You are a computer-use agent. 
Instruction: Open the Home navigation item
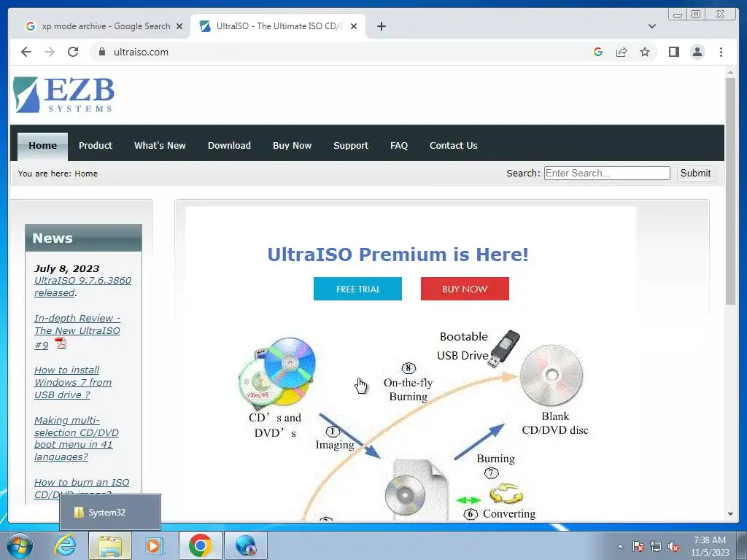pos(42,145)
